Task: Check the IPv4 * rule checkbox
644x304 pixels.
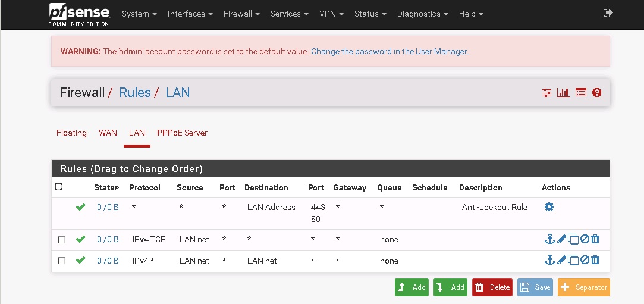Action: tap(61, 261)
